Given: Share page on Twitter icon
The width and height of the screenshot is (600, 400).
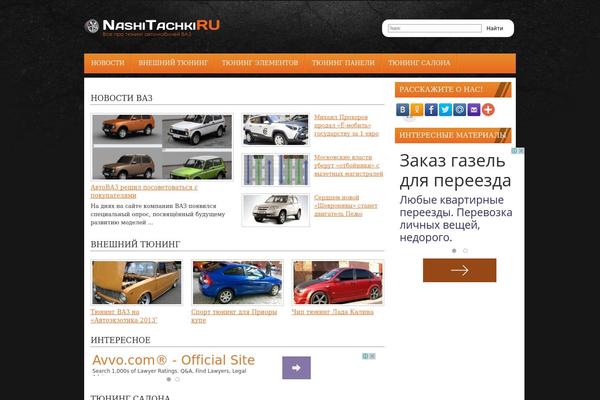Looking at the screenshot, I should point(445,109).
